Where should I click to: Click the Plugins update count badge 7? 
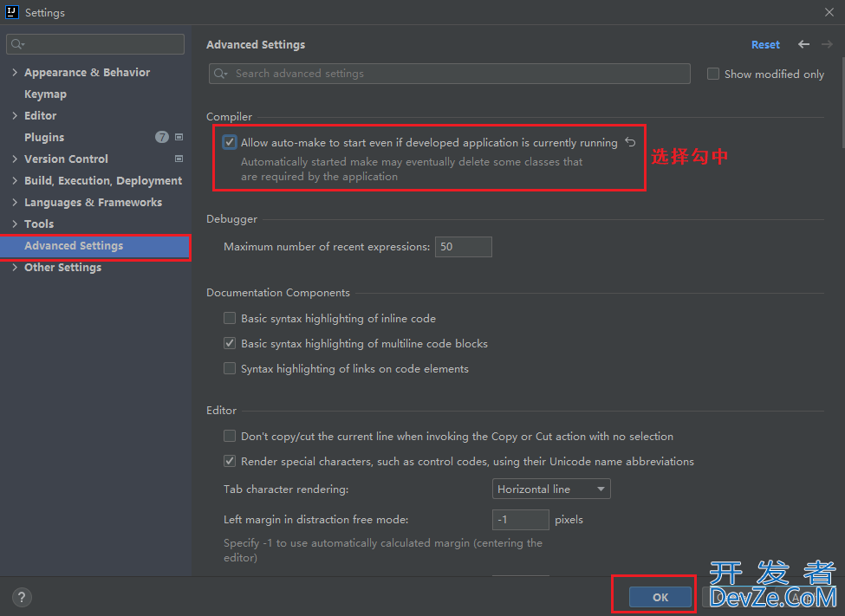click(x=162, y=137)
